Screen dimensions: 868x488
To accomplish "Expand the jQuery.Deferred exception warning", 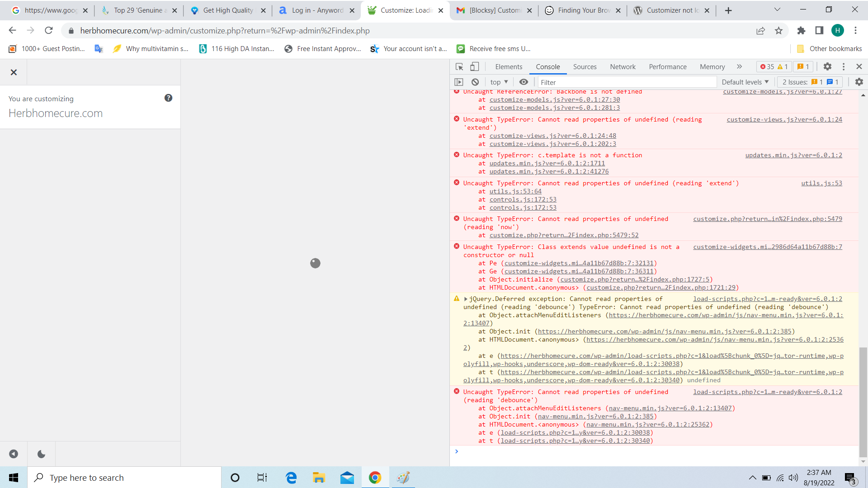I will click(x=466, y=299).
